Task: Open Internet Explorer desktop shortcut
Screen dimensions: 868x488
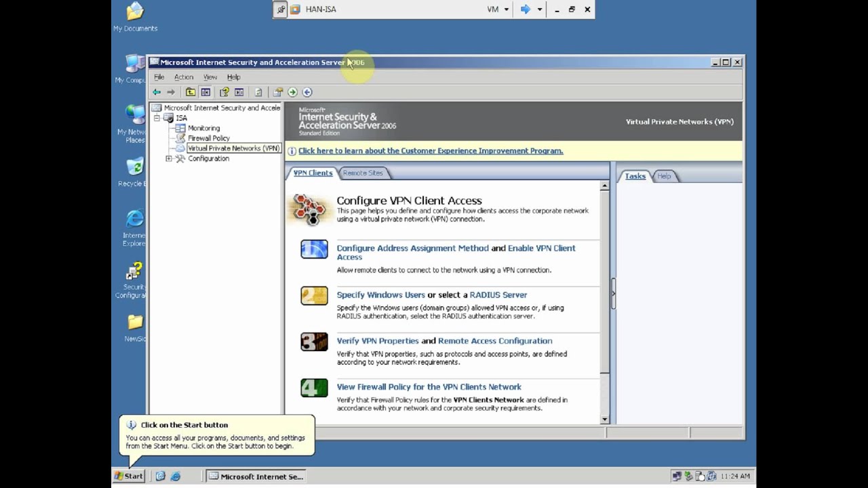Action: coord(135,228)
